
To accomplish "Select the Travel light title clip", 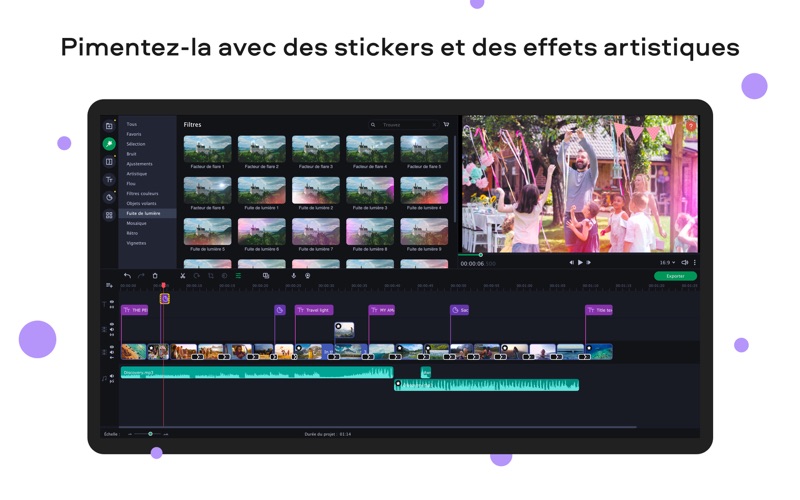I will 314,310.
